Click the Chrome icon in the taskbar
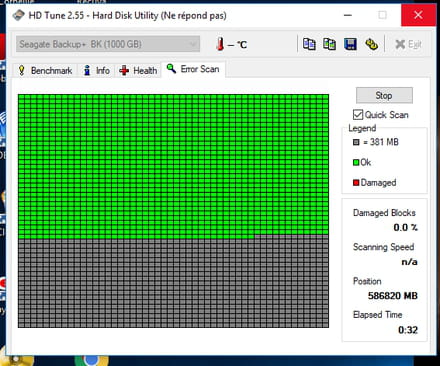 pos(91,360)
